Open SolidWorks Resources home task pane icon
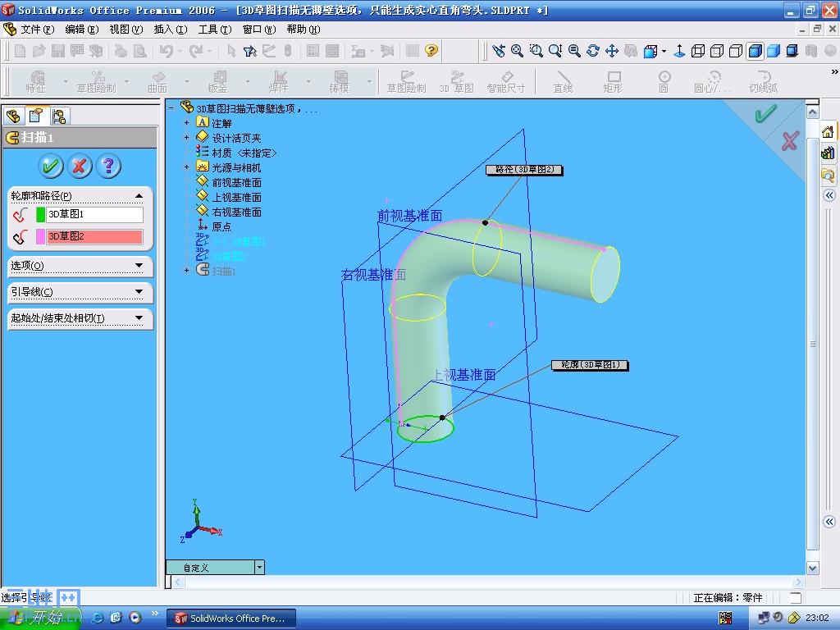Screen dimensions: 840x630 click(x=828, y=132)
